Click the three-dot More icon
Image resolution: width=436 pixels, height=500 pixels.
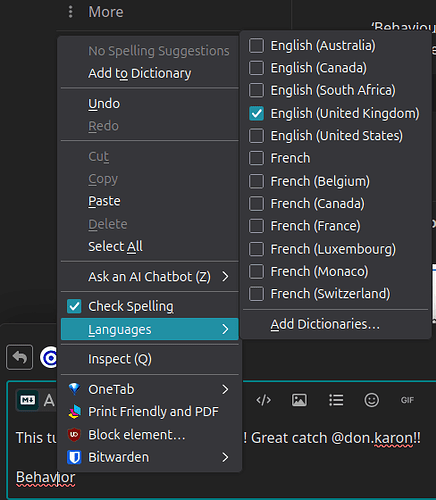pos(70,12)
